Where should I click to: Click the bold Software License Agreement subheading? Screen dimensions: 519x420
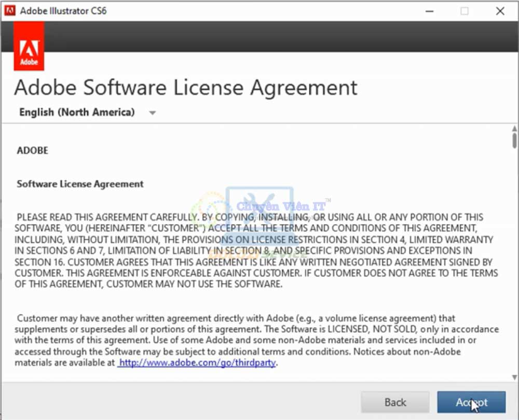pyautogui.click(x=80, y=184)
